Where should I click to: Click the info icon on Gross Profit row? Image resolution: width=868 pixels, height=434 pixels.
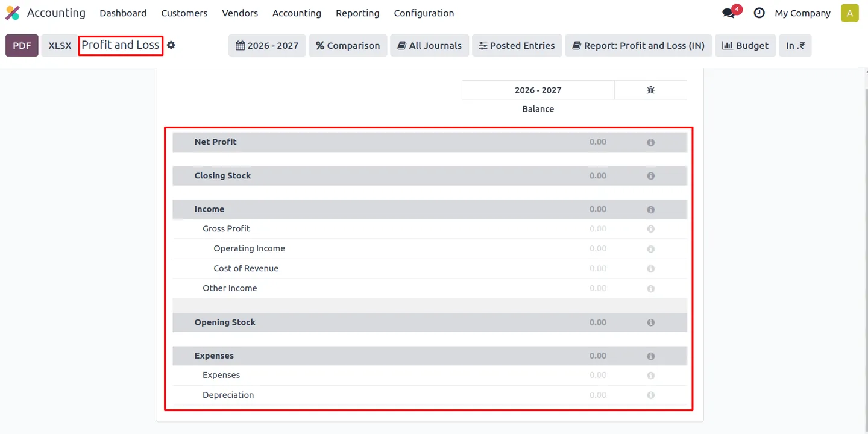point(651,229)
